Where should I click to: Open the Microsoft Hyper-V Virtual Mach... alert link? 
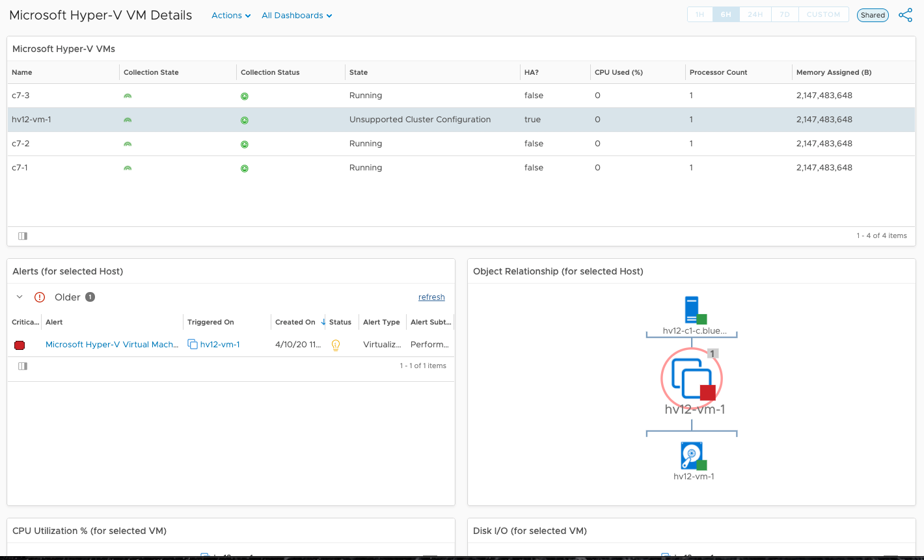[x=112, y=345]
